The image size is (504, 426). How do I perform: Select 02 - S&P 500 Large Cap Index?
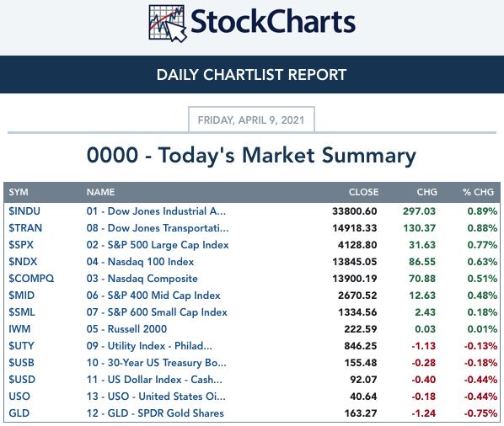pyautogui.click(x=158, y=245)
